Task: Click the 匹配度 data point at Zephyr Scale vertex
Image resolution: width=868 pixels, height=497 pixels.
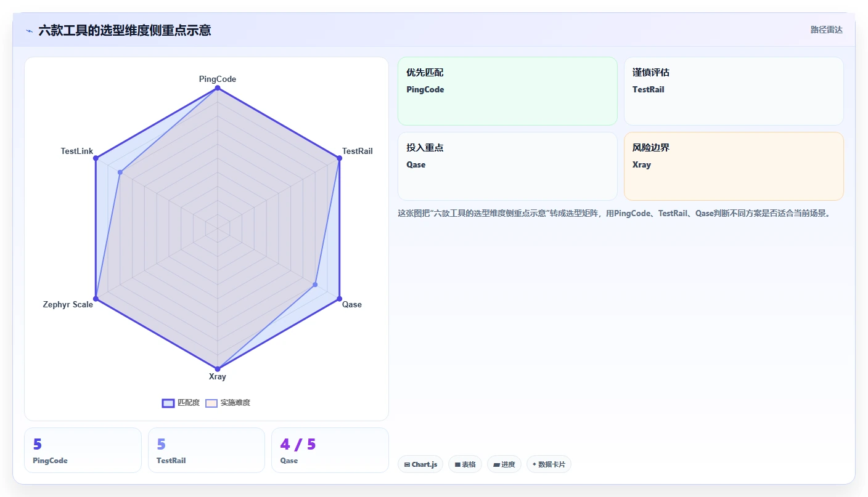Action: click(96, 299)
